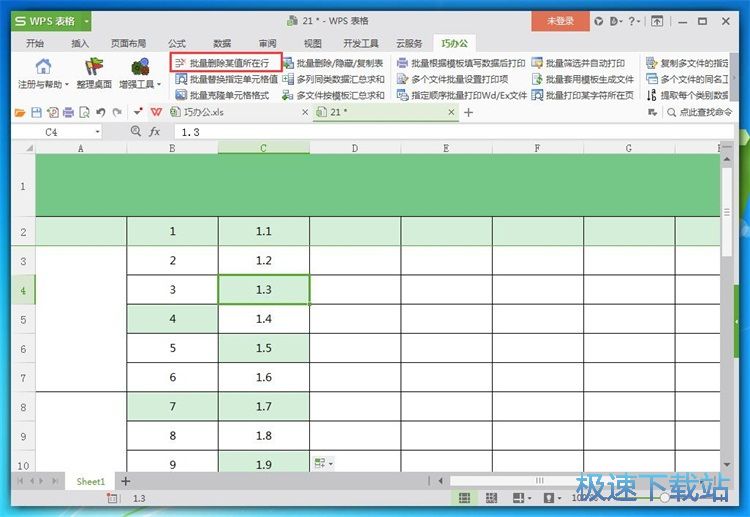Click the status bar macro record icon
The height and width of the screenshot is (517, 750).
pyautogui.click(x=112, y=498)
